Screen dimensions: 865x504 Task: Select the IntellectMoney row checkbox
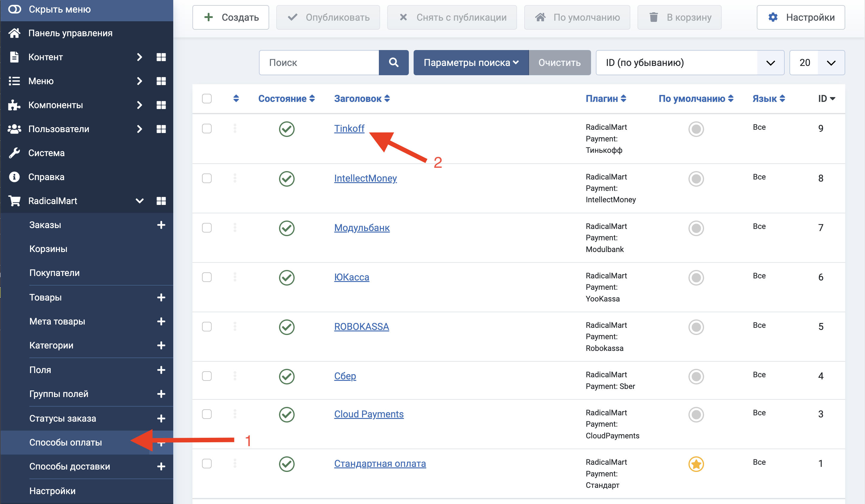(207, 178)
